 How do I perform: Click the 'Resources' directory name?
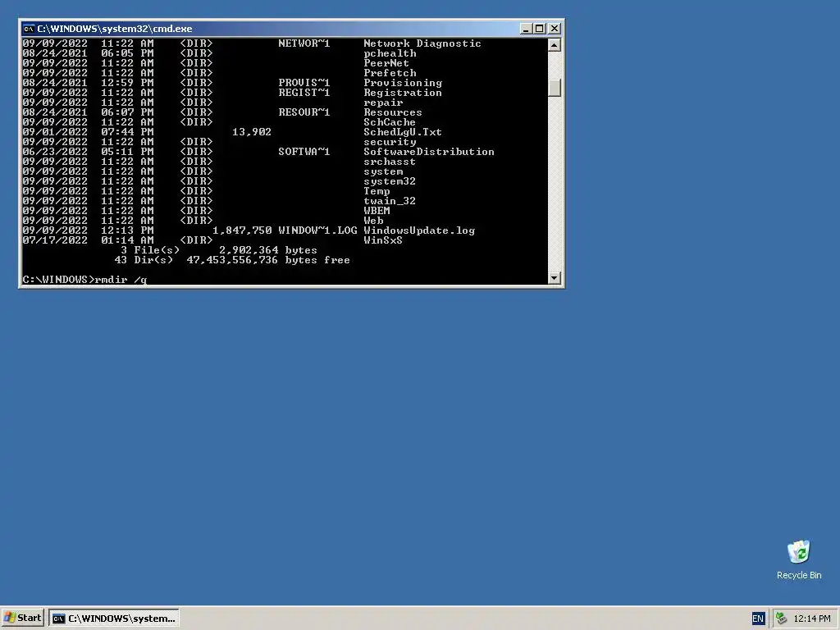click(x=393, y=112)
